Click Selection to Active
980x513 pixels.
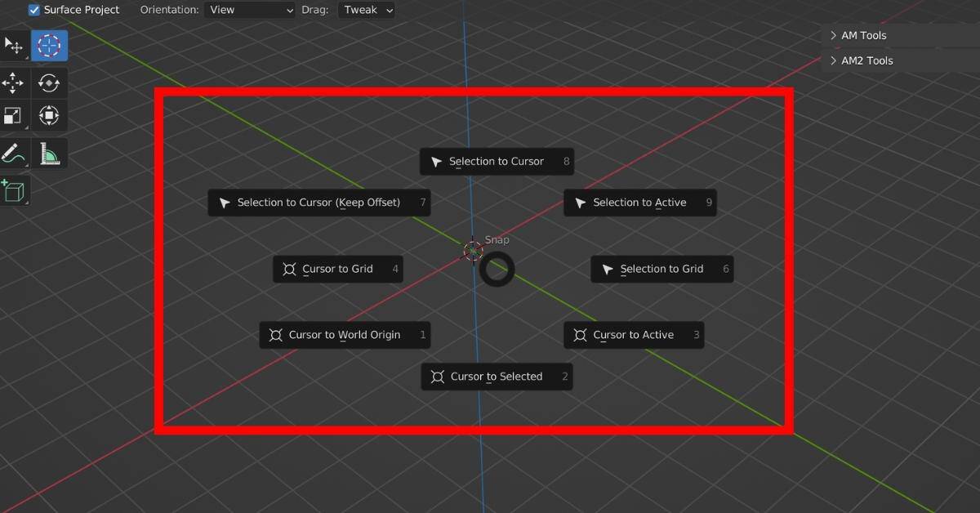(x=639, y=202)
